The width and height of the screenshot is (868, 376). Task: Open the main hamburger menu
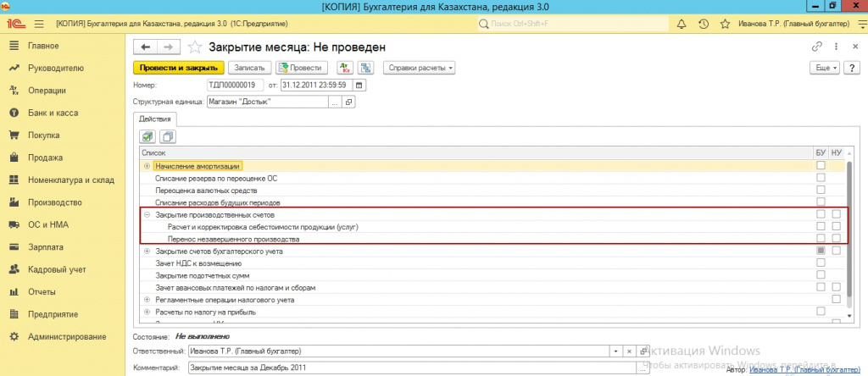click(39, 25)
